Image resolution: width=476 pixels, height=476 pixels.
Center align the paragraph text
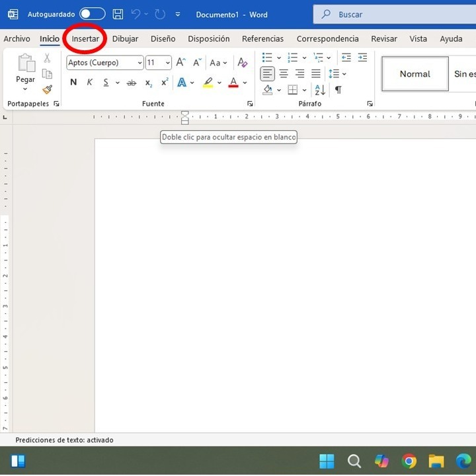pyautogui.click(x=284, y=74)
